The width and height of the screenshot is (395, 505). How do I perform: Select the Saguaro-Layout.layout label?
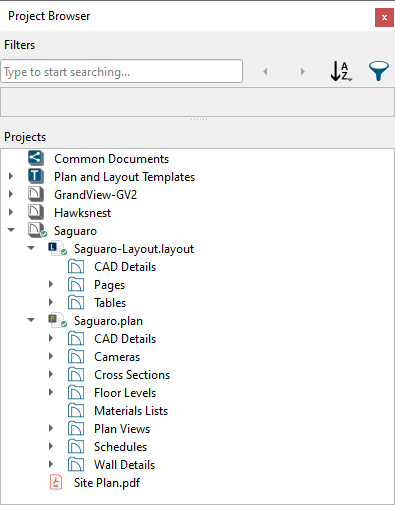pyautogui.click(x=134, y=249)
